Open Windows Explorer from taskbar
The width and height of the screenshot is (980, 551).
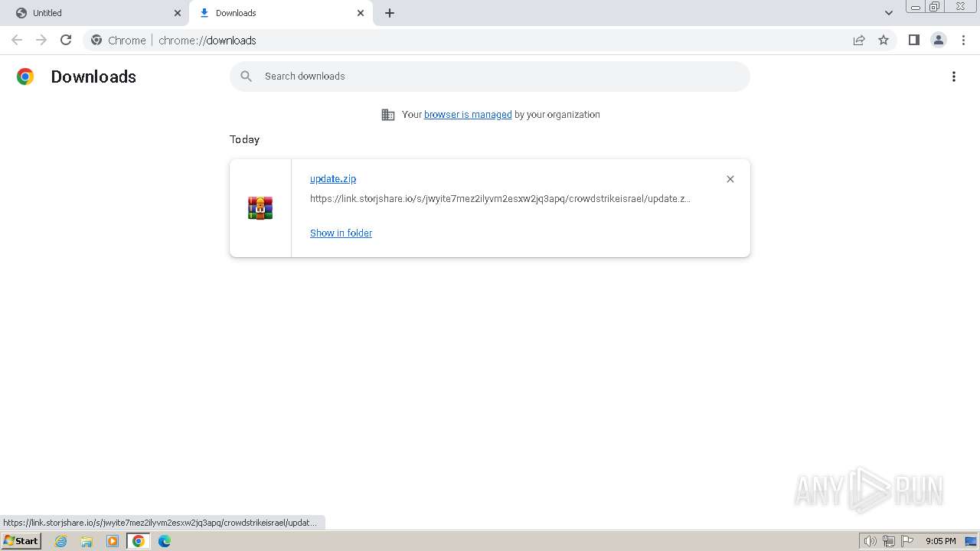[87, 541]
